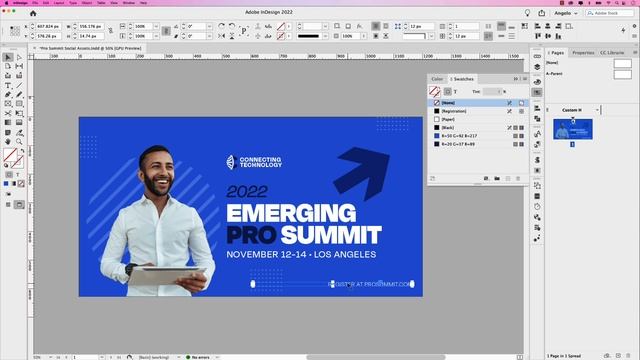This screenshot has width=640, height=360.
Task: Select the Line tool
Action: pyautogui.click(x=19, y=85)
